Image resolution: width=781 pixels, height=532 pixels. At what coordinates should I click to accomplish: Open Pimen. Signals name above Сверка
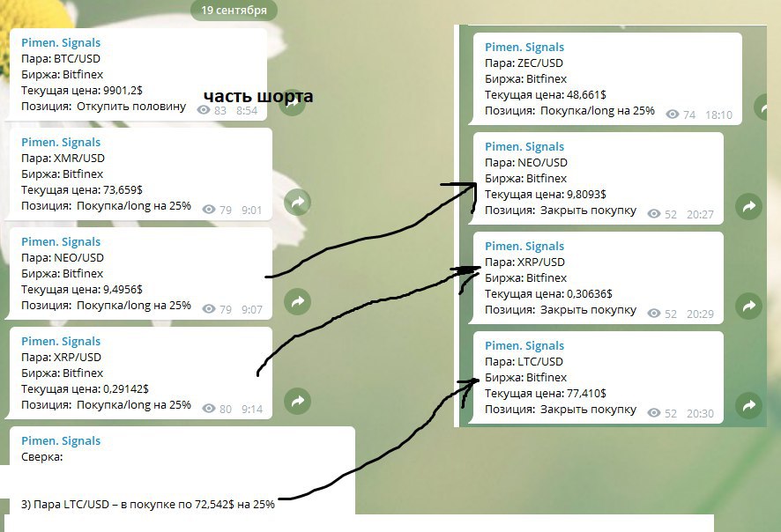[61, 441]
